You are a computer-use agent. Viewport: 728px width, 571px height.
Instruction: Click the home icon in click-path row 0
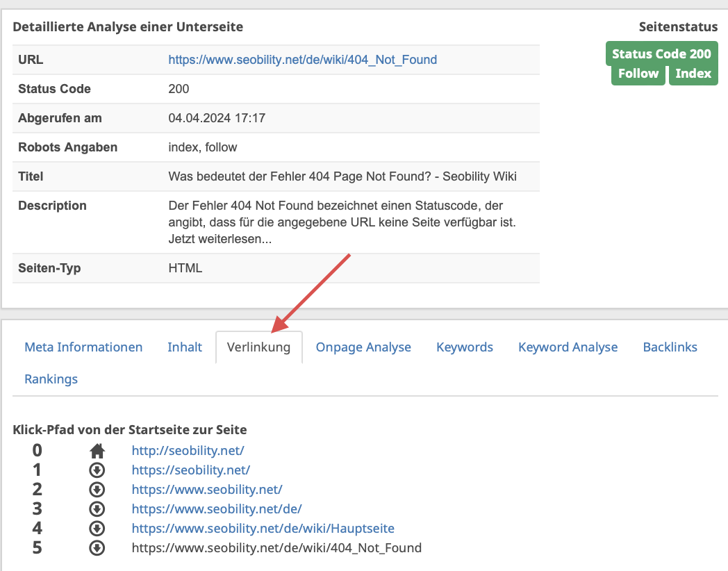pos(97,451)
